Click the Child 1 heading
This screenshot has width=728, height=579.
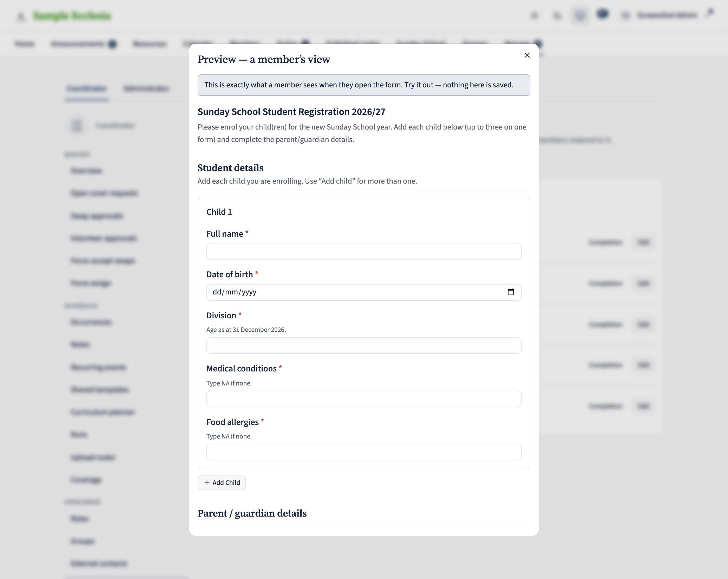coord(219,212)
